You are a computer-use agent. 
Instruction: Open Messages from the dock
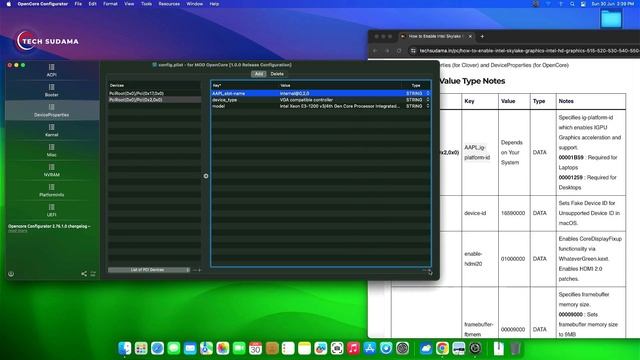173,348
